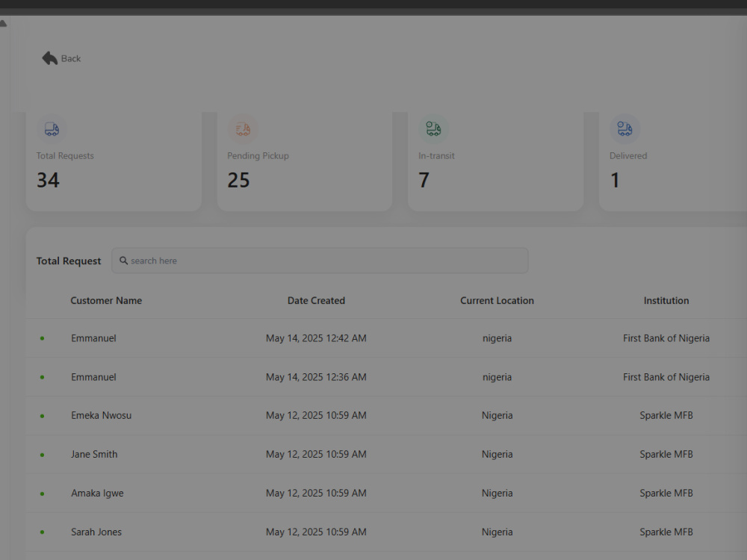Open the Sarah Jones row
This screenshot has width=747, height=560.
[x=386, y=532]
